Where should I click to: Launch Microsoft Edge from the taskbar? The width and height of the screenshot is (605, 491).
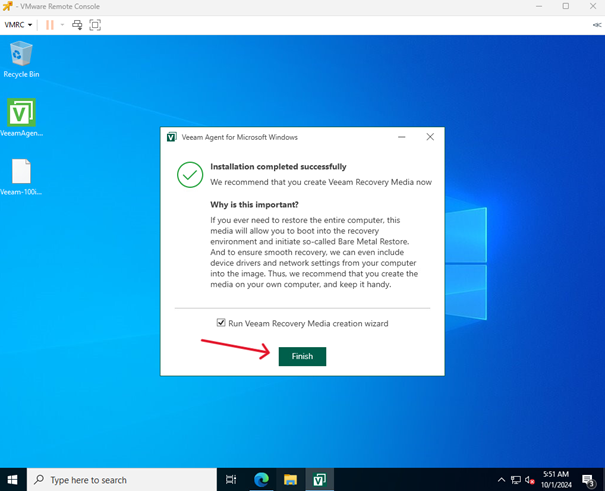tap(261, 479)
